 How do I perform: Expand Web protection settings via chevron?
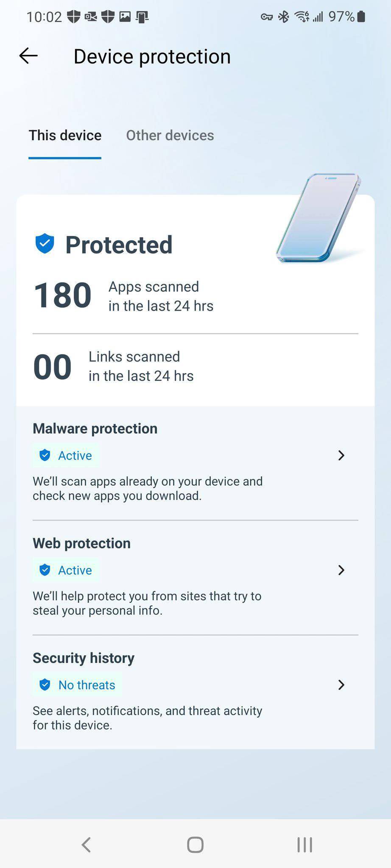[x=342, y=570]
